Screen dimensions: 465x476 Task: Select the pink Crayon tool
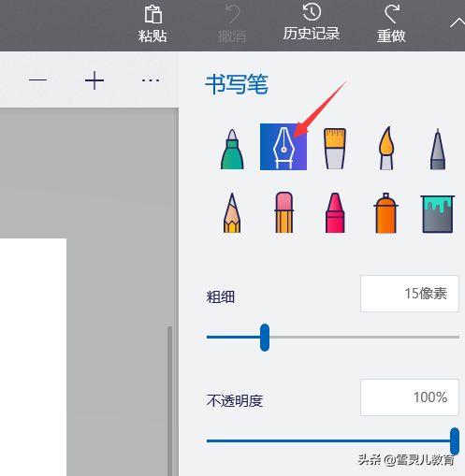tap(335, 213)
